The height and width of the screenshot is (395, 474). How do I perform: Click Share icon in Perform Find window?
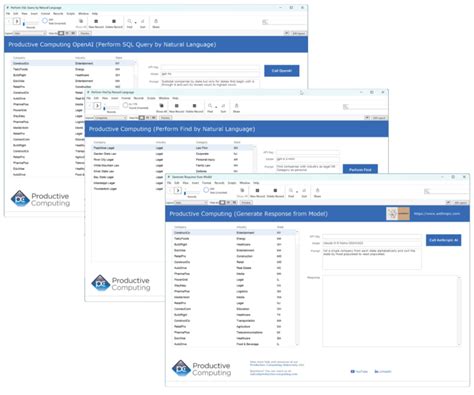coord(236,106)
